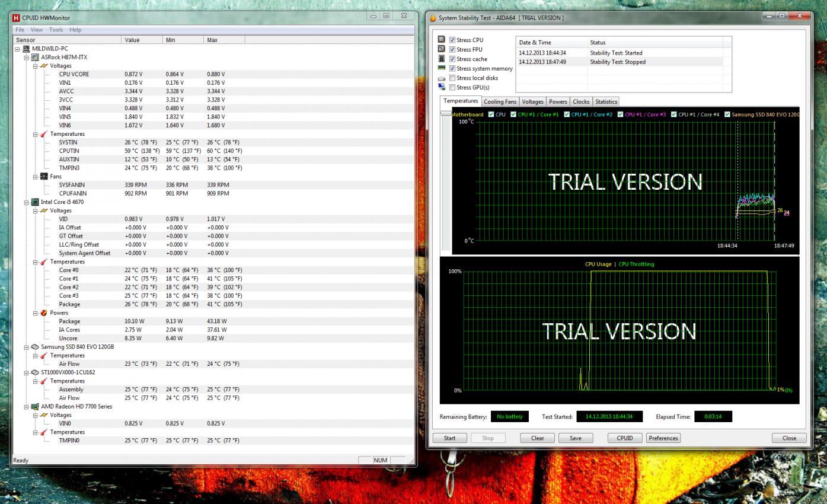Click the Voltages icon under AMD Radeon
Image resolution: width=827 pixels, height=504 pixels.
43,415
